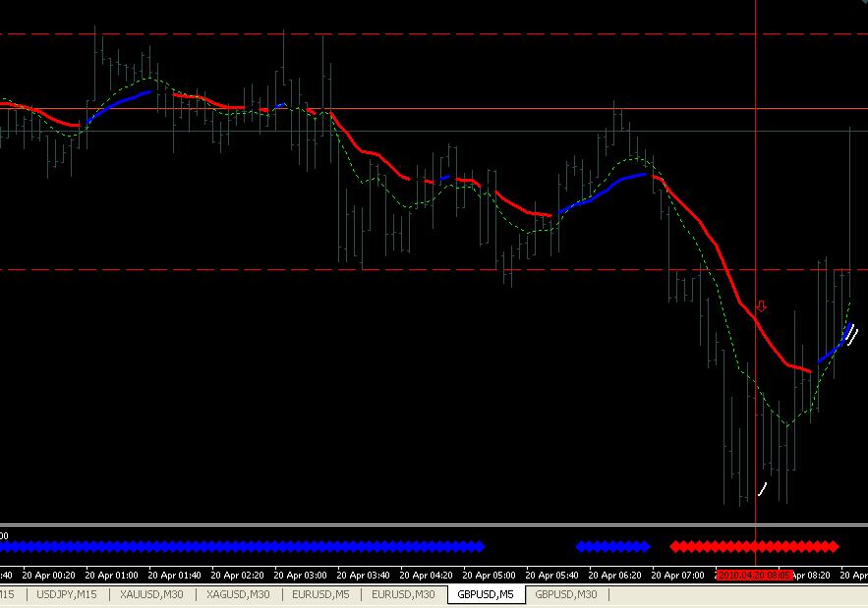The height and width of the screenshot is (608, 868).
Task: Click the 20 Apr 02:20 time axis label
Action: [238, 576]
